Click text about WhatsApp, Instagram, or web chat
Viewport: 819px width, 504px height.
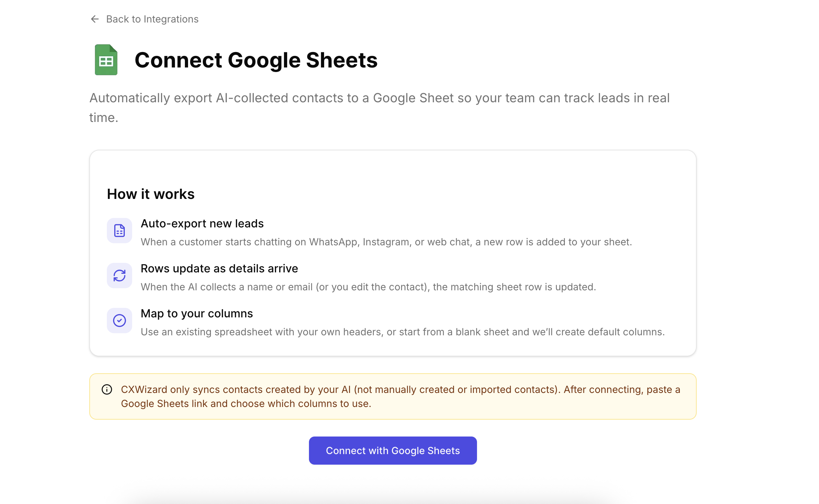click(386, 242)
